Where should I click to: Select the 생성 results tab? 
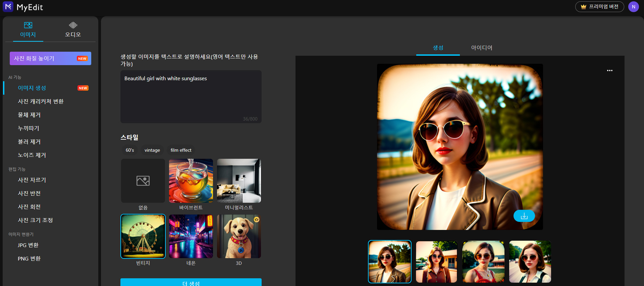[438, 48]
